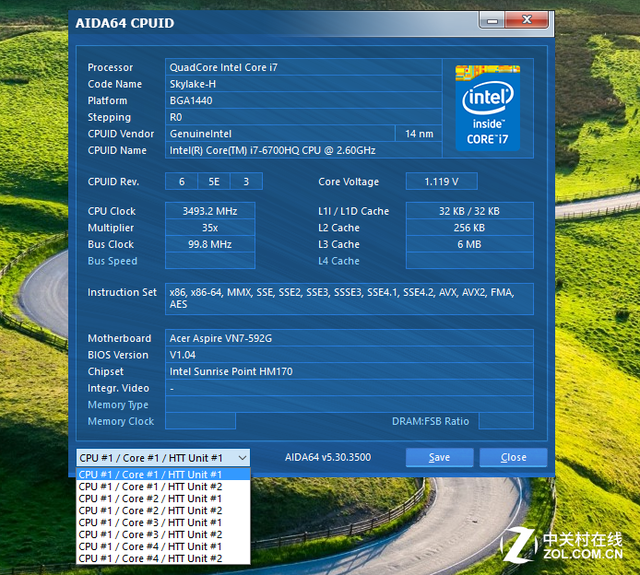Select CPU #1 / Core #4 / HTT Unit #2
The image size is (640, 575).
163,558
